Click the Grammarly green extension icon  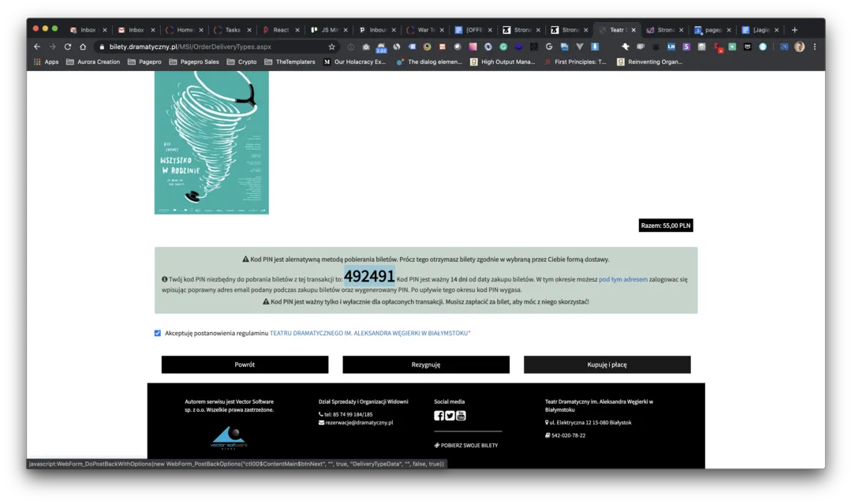(503, 47)
